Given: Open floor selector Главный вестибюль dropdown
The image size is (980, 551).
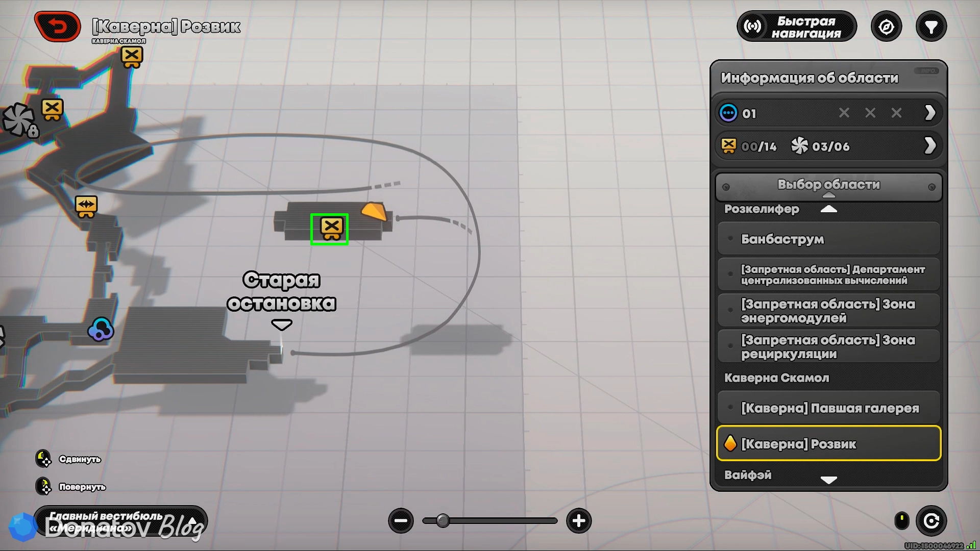Looking at the screenshot, I should 121,522.
